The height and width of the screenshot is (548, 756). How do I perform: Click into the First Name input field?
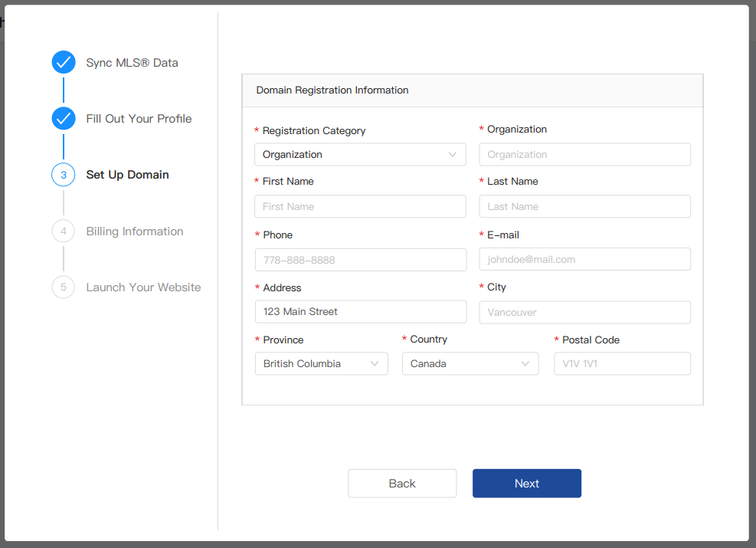(x=360, y=206)
